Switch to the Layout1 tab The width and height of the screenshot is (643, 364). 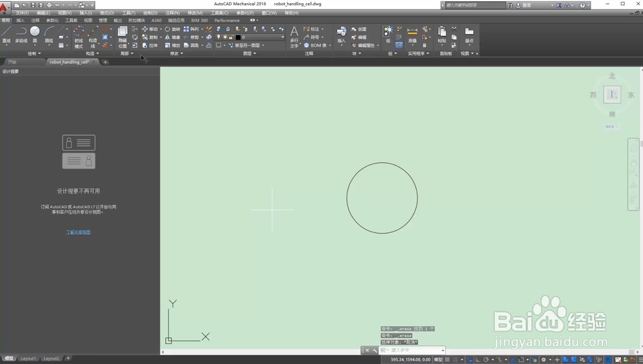click(28, 358)
